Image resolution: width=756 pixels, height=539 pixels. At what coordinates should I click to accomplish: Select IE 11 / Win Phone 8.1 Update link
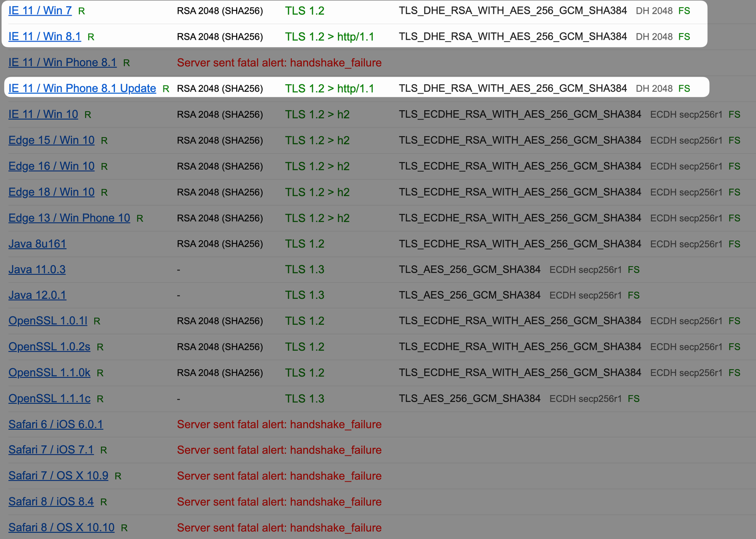[x=82, y=88]
